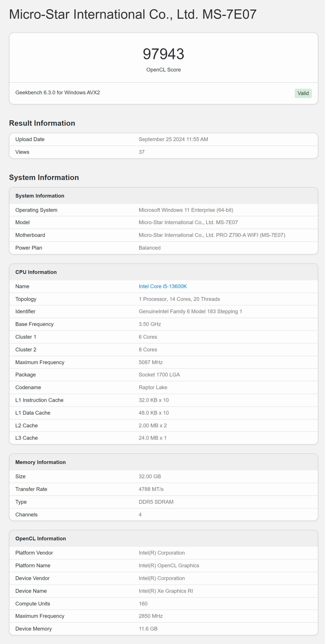The width and height of the screenshot is (325, 644).
Task: Select the upload date September 25 2024
Action: 173,139
